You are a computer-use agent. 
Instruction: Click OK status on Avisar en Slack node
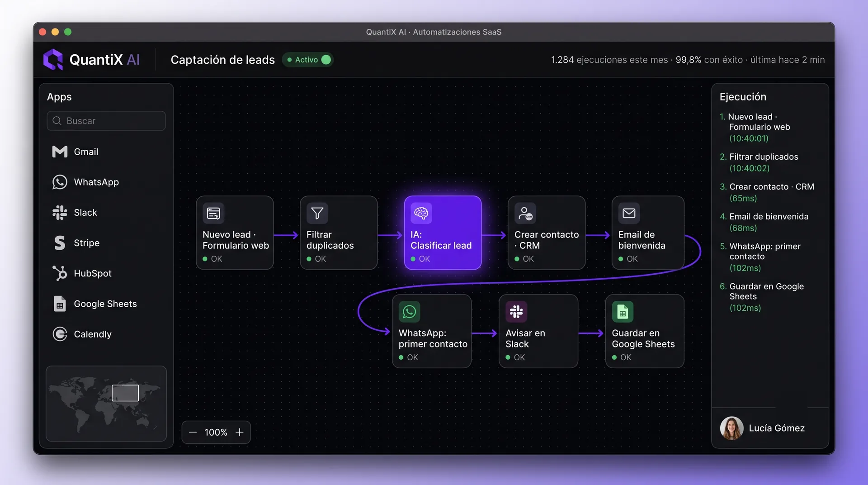coord(515,357)
